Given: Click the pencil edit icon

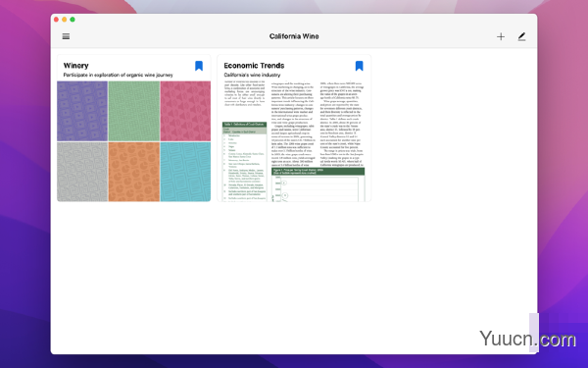Looking at the screenshot, I should 521,36.
